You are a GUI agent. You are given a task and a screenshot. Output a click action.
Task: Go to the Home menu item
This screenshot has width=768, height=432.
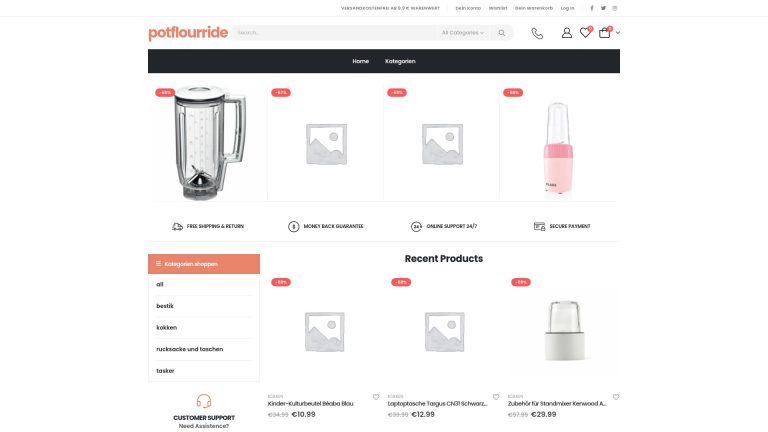(x=360, y=61)
